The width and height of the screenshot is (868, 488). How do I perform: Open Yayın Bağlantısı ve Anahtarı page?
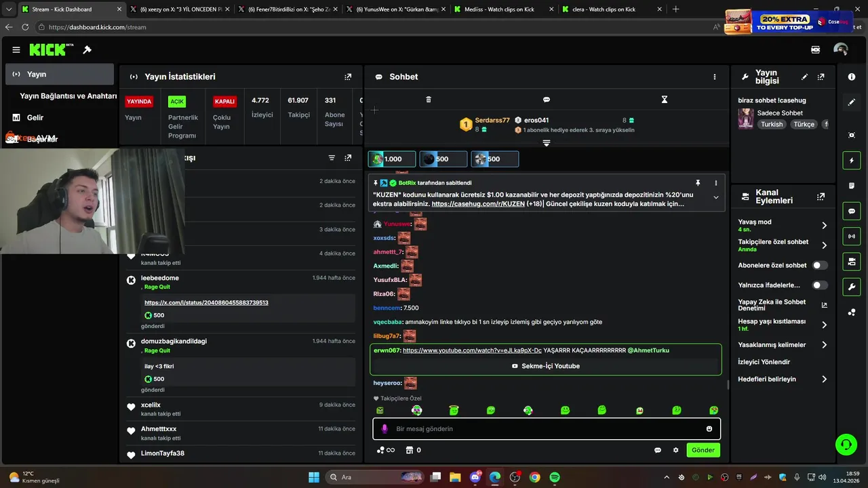click(x=68, y=96)
